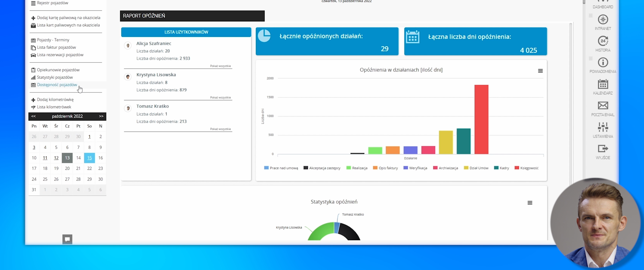
Task: Open Poczta Email envelope icon
Action: pos(603,106)
